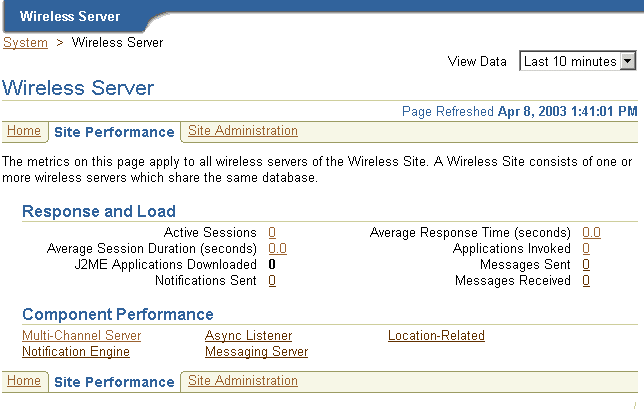Click the Wireless Server page title
The width and height of the screenshot is (644, 409).
[x=78, y=88]
